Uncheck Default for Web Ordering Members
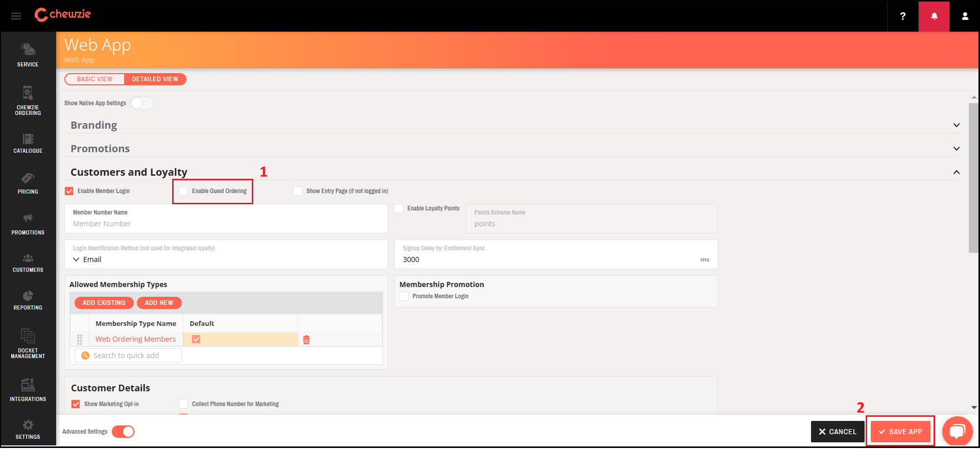 196,339
